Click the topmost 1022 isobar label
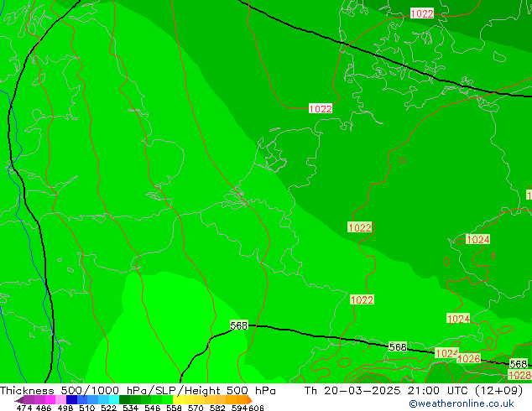 point(422,13)
